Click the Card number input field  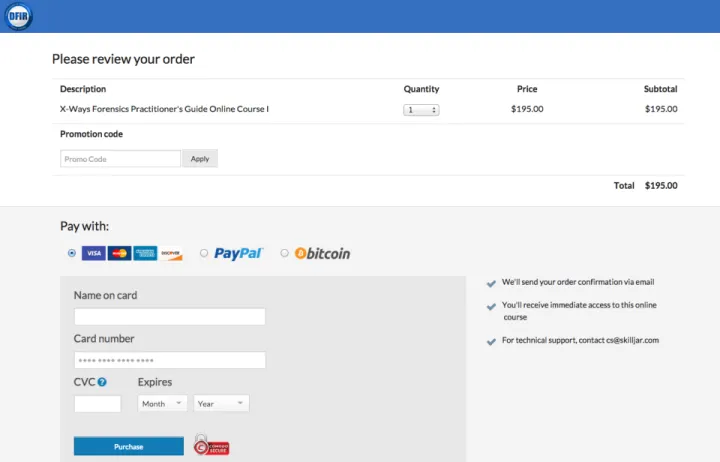(x=169, y=360)
